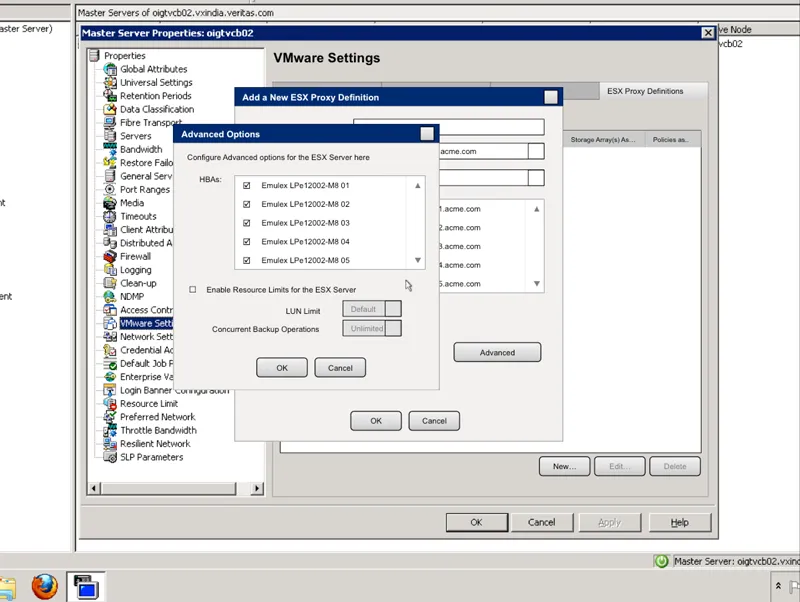Open Concurrent Backup Operations dropdown

pyautogui.click(x=393, y=328)
